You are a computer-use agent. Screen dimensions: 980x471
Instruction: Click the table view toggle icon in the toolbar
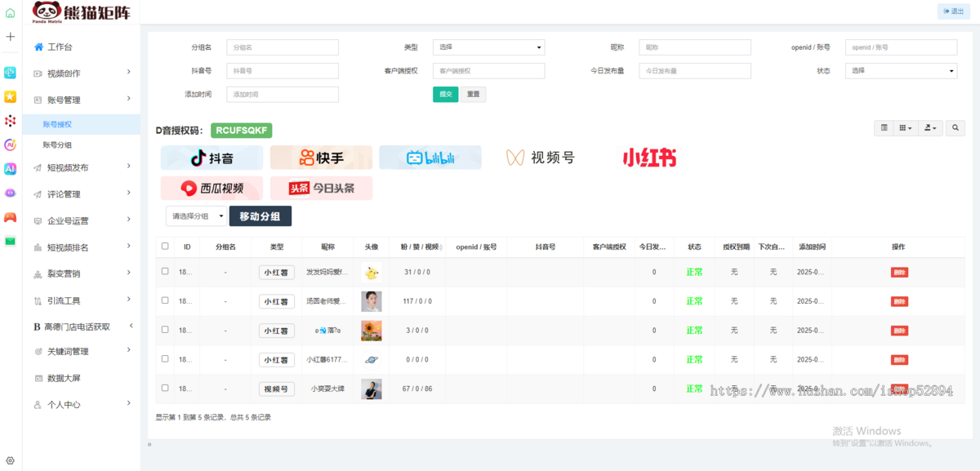tap(884, 128)
